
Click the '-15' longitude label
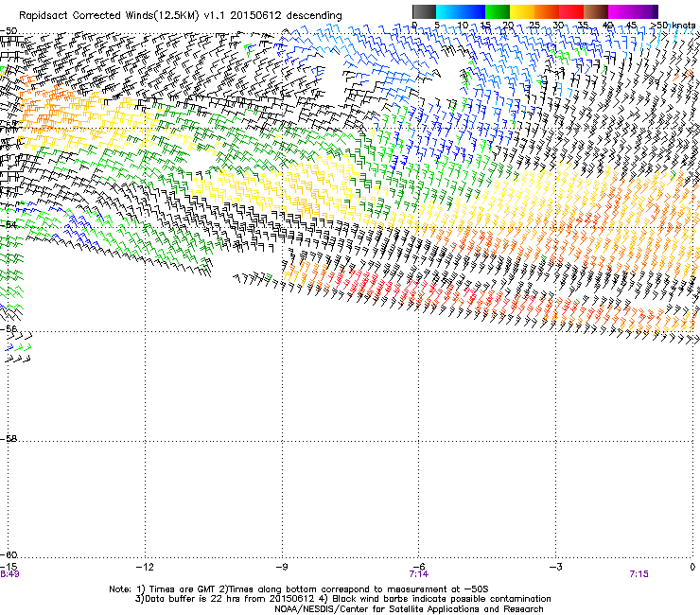click(x=9, y=567)
